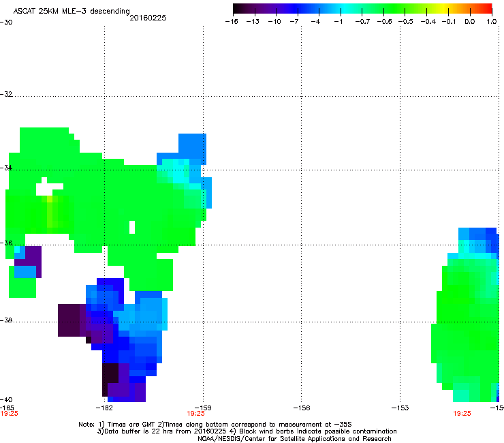Click the latitude label "-40"
This screenshot has height=443, width=504.
[6, 399]
